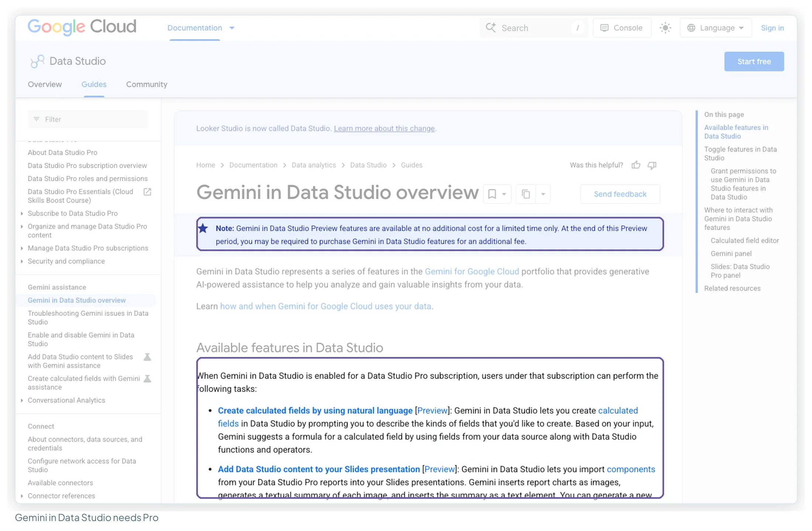Click the thumbs down not helpful icon
The width and height of the screenshot is (812, 531).
coord(652,165)
